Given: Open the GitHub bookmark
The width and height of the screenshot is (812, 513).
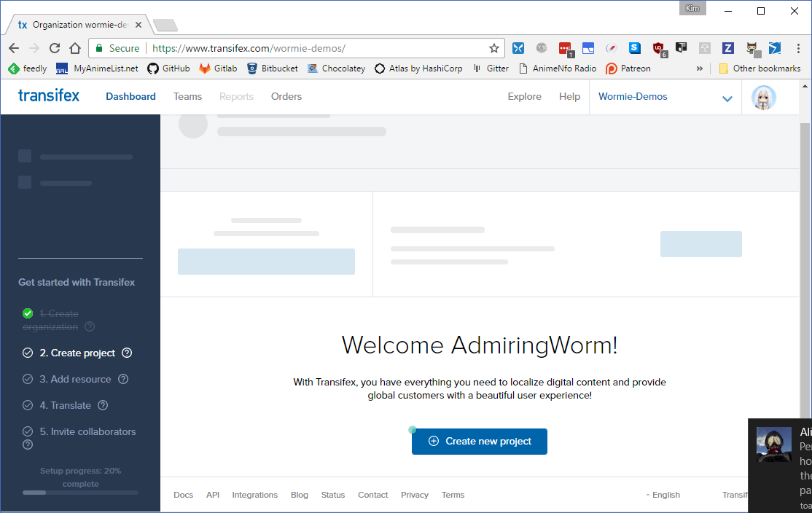Looking at the screenshot, I should [169, 68].
